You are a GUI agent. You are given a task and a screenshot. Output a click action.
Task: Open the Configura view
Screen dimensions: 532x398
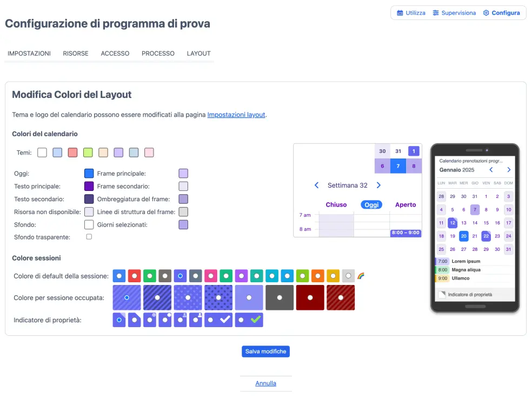tap(502, 13)
